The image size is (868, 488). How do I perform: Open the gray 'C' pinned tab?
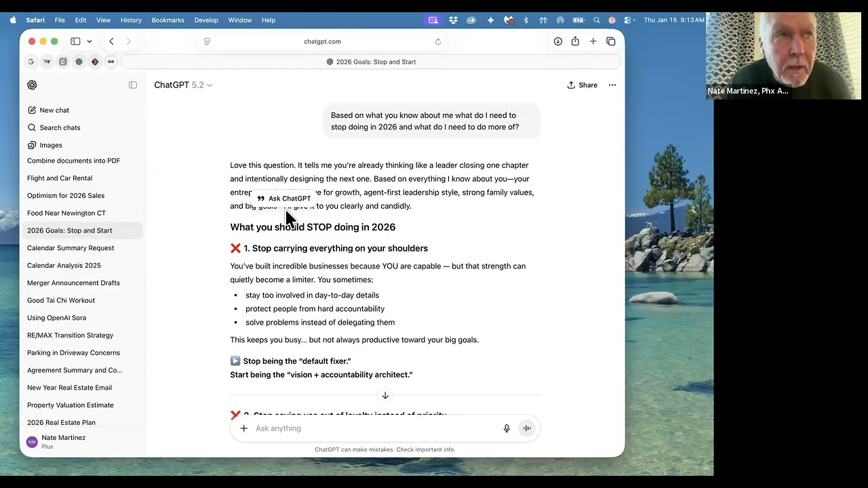click(x=63, y=62)
